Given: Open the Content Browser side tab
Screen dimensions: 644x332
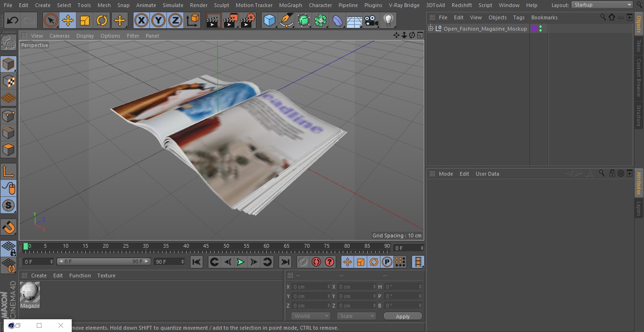Looking at the screenshot, I should click(x=639, y=78).
